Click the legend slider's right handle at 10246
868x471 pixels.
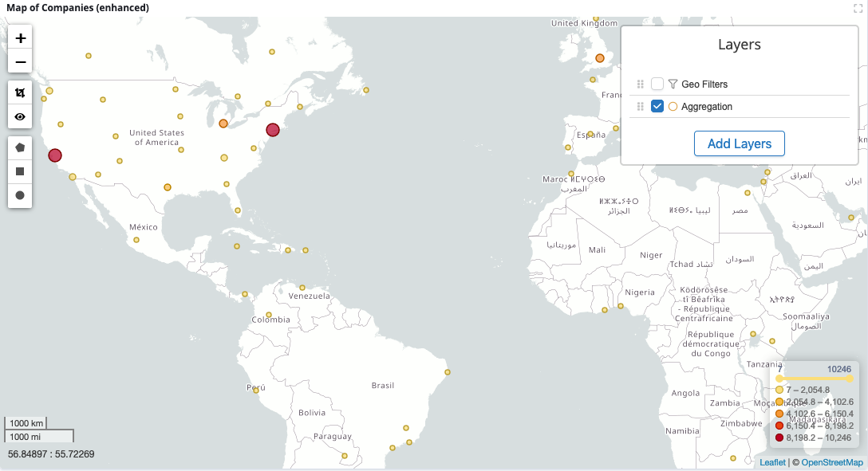click(850, 379)
